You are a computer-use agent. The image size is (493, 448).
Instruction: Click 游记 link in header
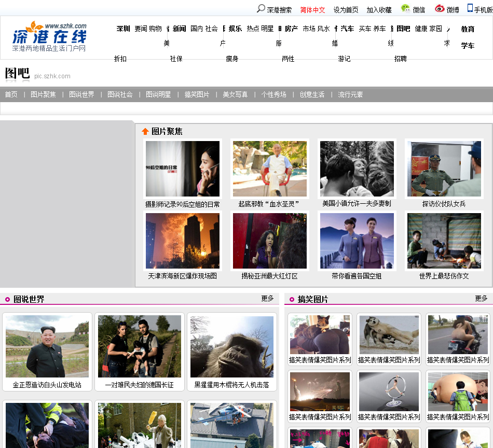pos(344,59)
